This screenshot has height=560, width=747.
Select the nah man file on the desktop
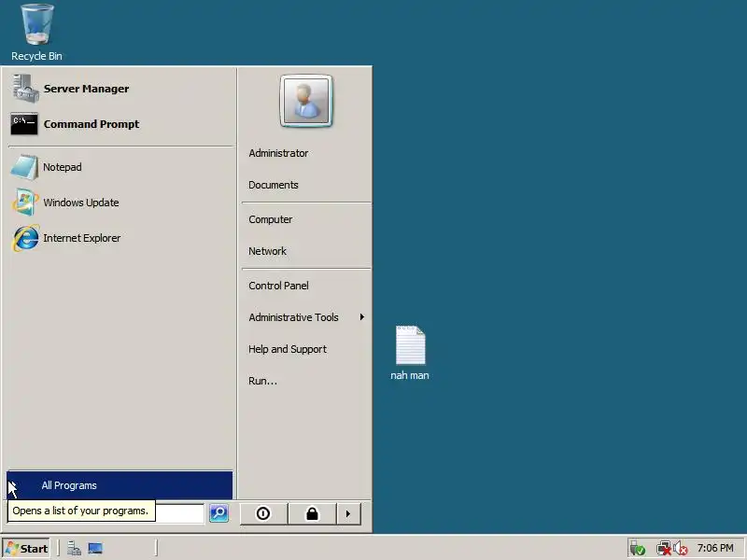410,353
